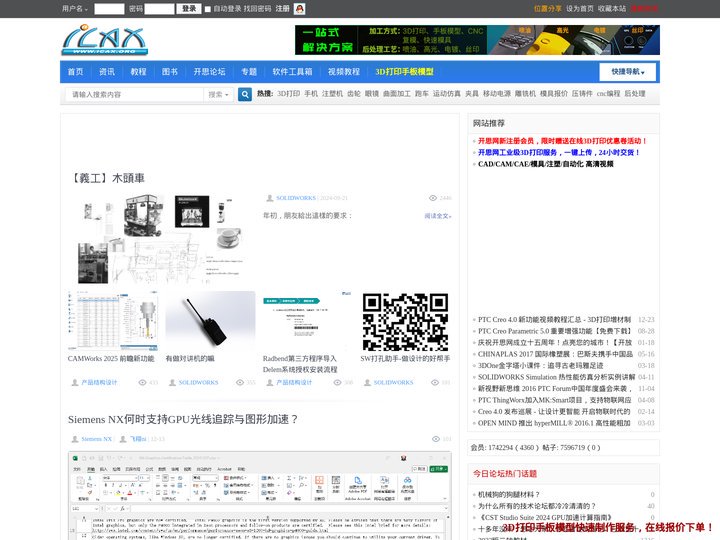Open Radbend第三方程序导入 article link
This screenshot has height=540, width=720.
(300, 364)
